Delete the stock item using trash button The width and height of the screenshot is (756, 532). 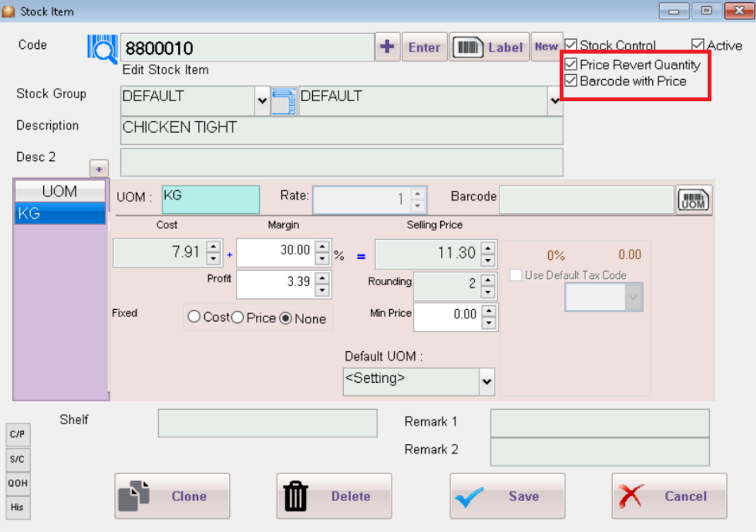(334, 496)
